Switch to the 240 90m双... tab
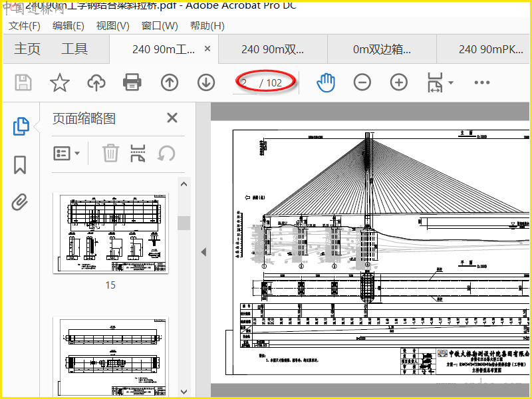532x399 pixels. [273, 49]
